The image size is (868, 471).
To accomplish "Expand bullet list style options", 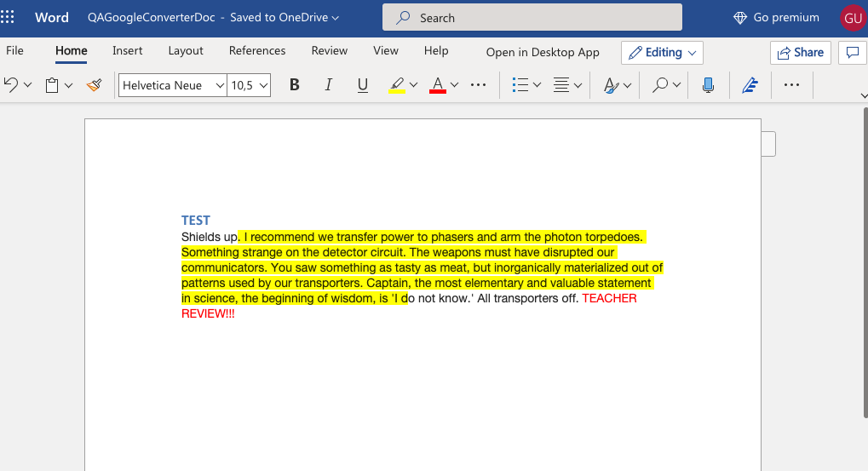I will coord(537,85).
